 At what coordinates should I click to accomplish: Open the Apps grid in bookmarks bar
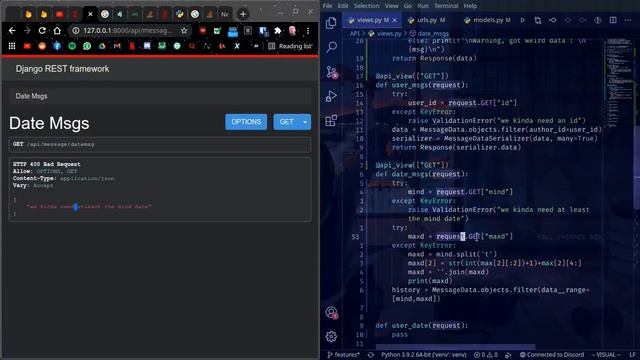click(12, 46)
